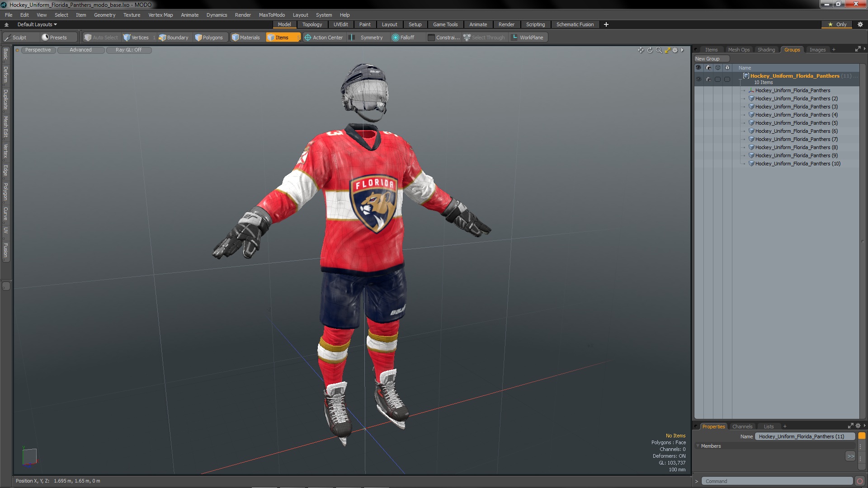Viewport: 868px width, 488px height.
Task: Toggle visibility of Hockey_Uniform_Florida_Panthers (11) group
Action: point(698,80)
